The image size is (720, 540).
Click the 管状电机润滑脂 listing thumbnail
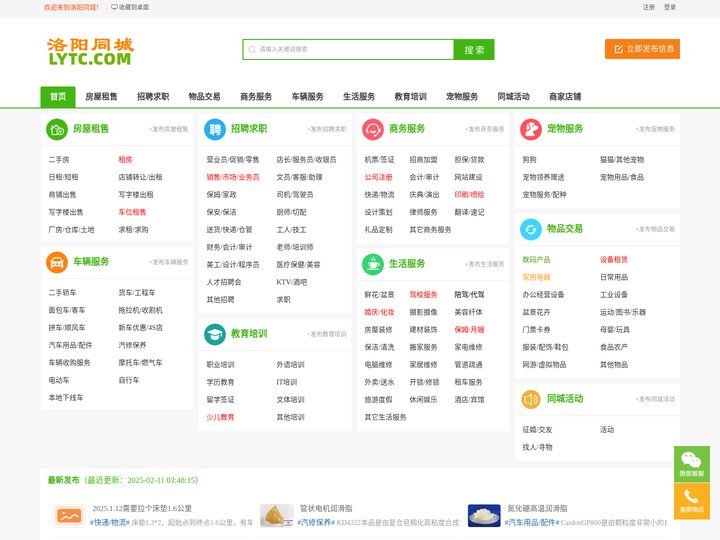coord(276,516)
